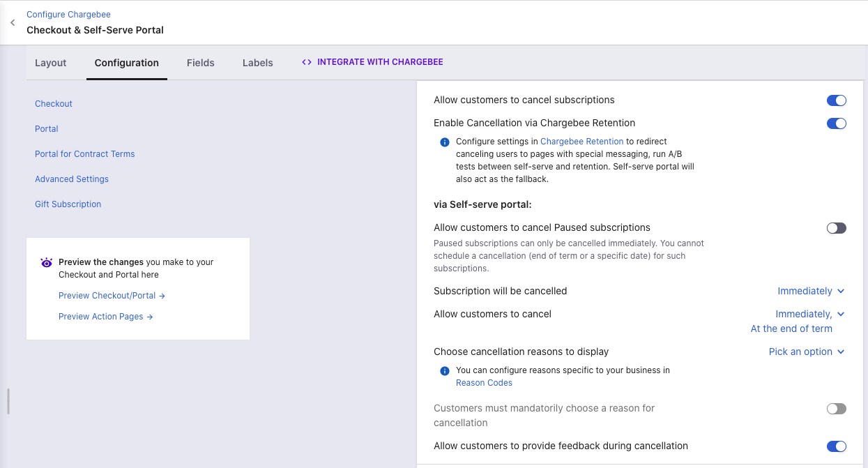Toggle feedback during cancellation switch
868x468 pixels.
point(836,446)
